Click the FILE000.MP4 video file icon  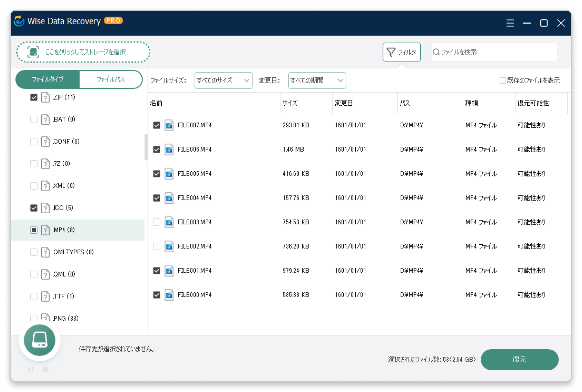point(169,295)
